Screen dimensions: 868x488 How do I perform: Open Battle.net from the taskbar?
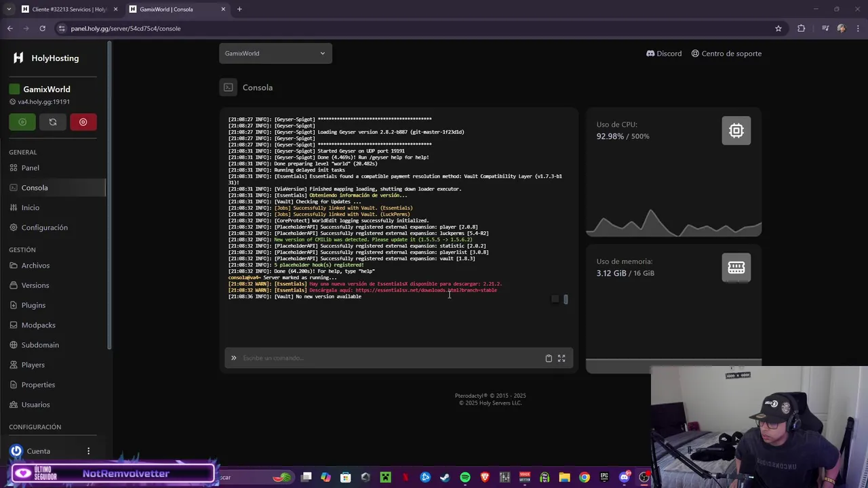[x=425, y=477]
